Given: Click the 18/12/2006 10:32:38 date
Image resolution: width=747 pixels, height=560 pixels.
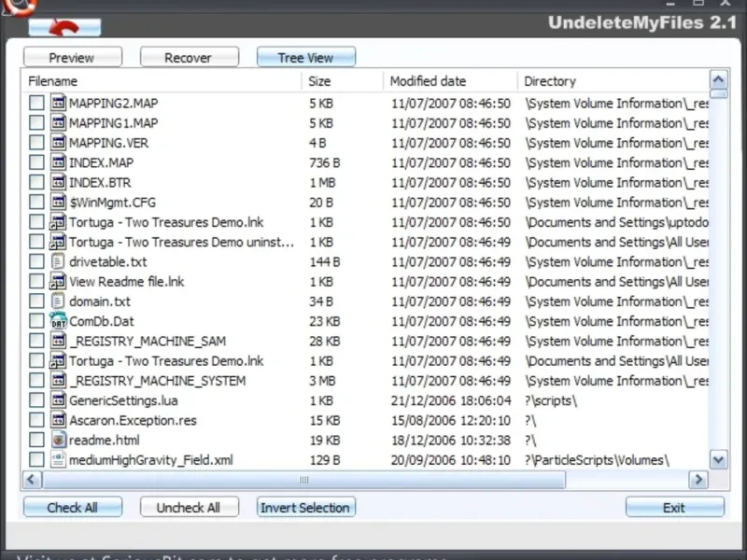Looking at the screenshot, I should 451,441.
